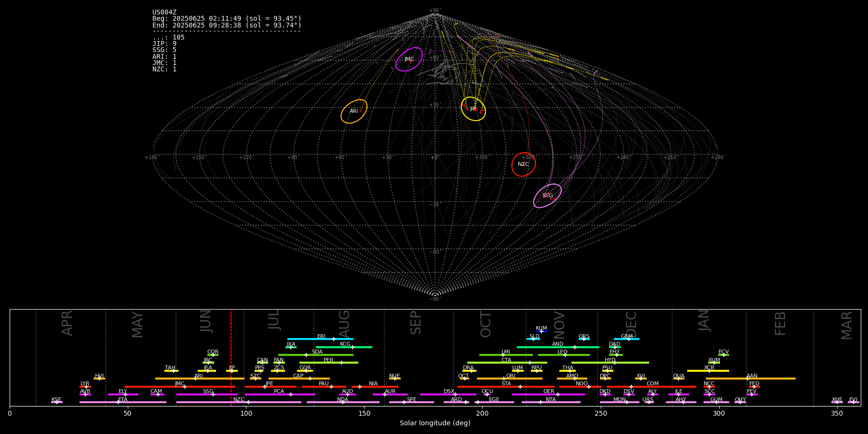This screenshot has height=434, width=868.
Task: Click the purple AUR shower bar
Action: [x=390, y=394]
